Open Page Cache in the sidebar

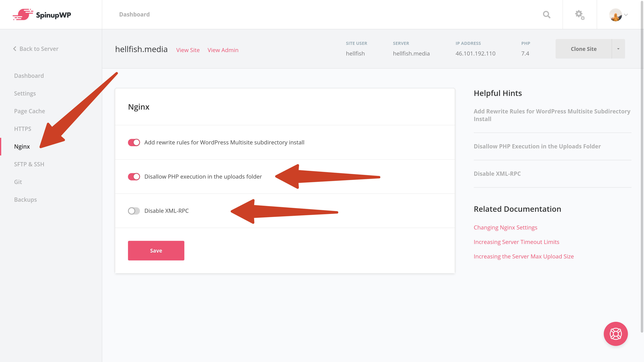click(x=30, y=111)
